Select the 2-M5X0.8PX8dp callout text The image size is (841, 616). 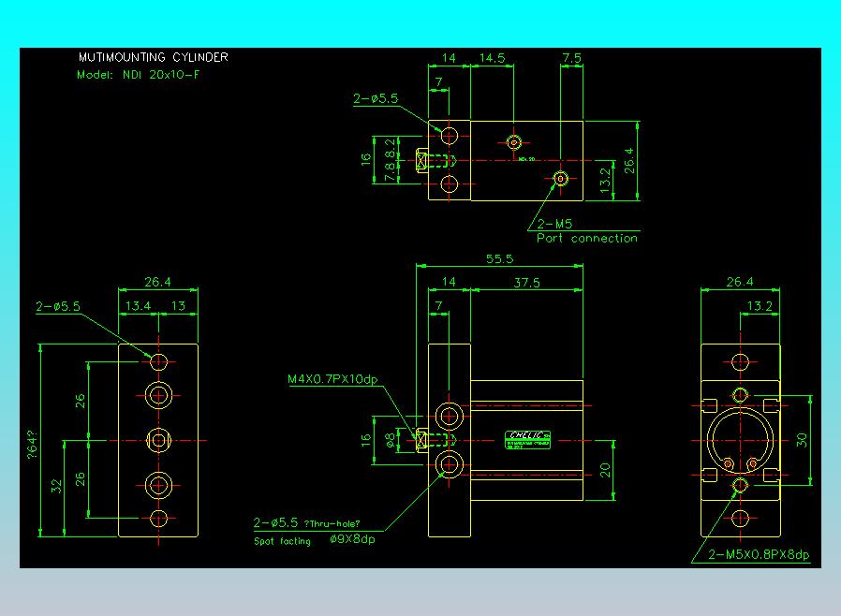[759, 555]
